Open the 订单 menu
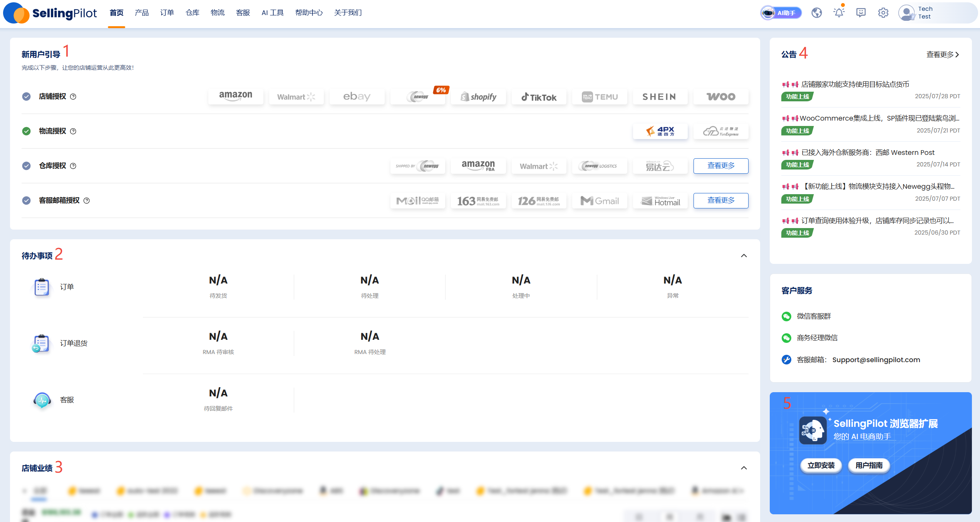The height and width of the screenshot is (522, 980). pyautogui.click(x=167, y=13)
